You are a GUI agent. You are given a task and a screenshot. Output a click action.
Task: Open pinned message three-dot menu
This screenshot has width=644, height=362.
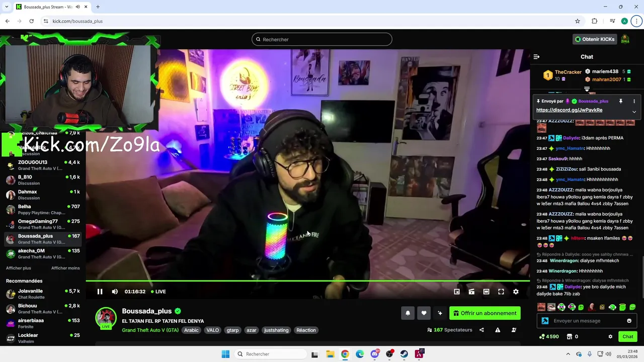coord(634,101)
